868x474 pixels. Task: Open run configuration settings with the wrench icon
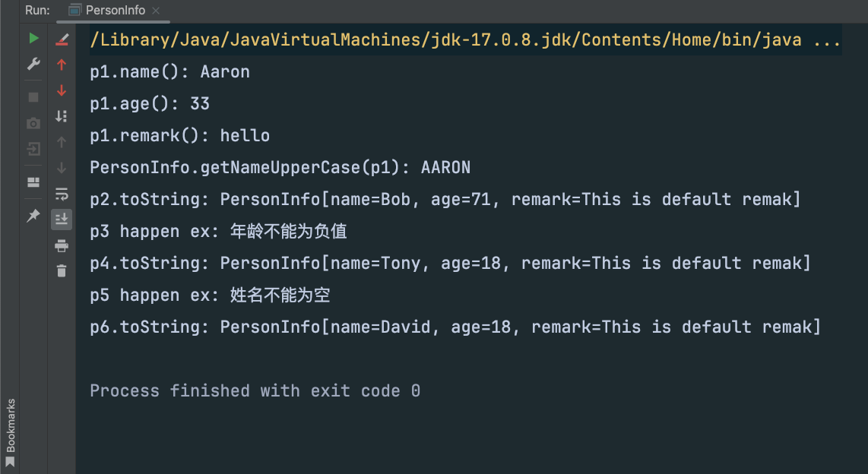(33, 64)
